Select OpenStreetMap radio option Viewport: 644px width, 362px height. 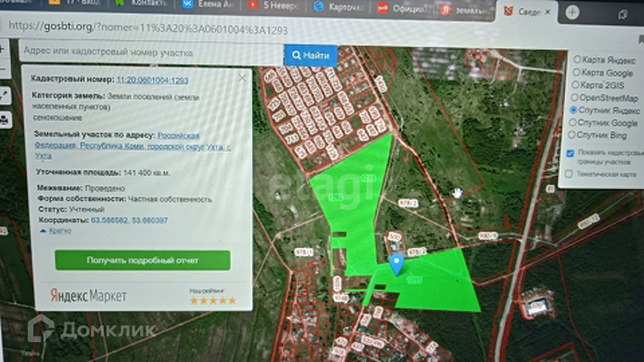coord(574,98)
